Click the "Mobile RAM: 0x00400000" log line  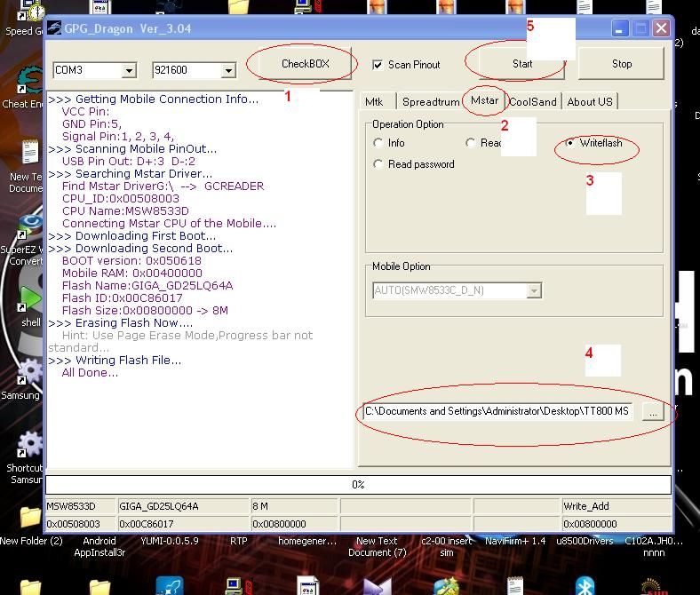(132, 274)
